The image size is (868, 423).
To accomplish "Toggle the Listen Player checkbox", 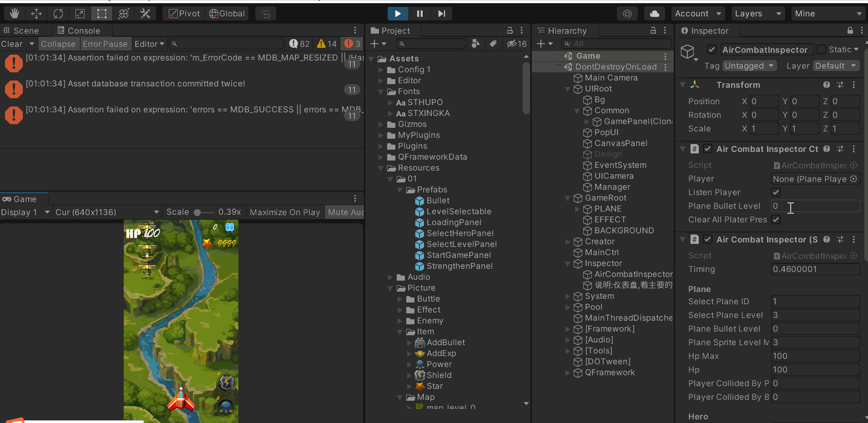I will click(x=776, y=192).
